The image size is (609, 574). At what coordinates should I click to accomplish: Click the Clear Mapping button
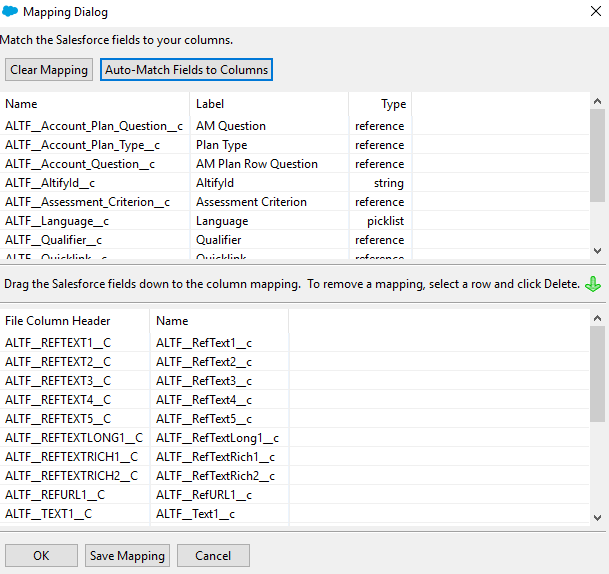49,70
